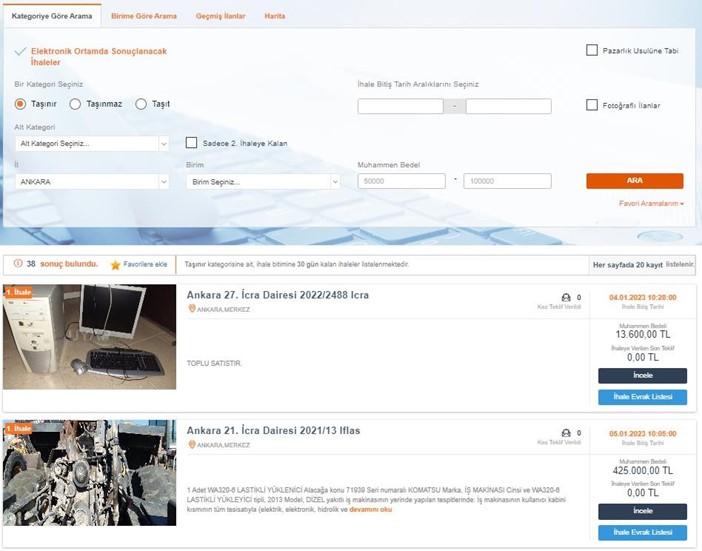
Task: Open the Alt Kategori Seçiniz dropdown
Action: 92,143
